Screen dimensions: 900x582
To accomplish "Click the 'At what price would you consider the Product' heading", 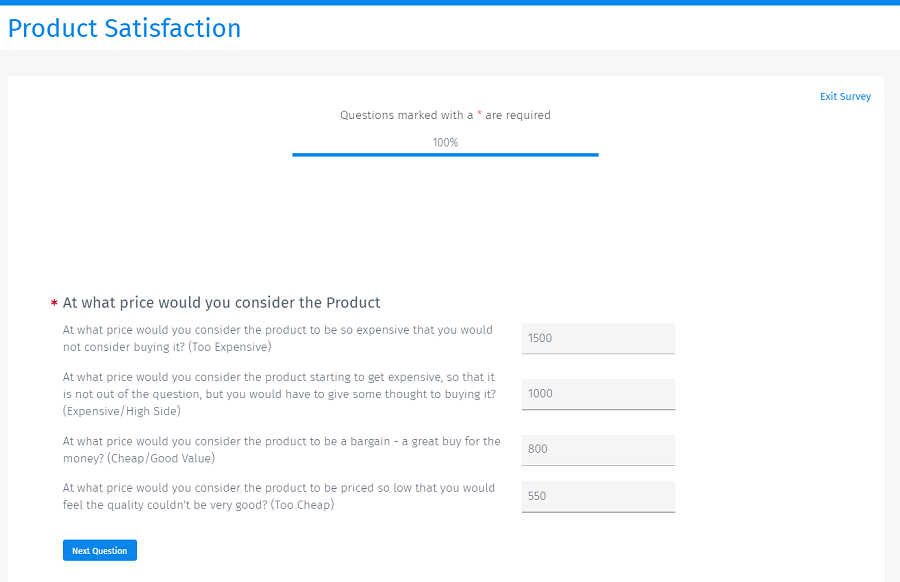I will (x=221, y=302).
